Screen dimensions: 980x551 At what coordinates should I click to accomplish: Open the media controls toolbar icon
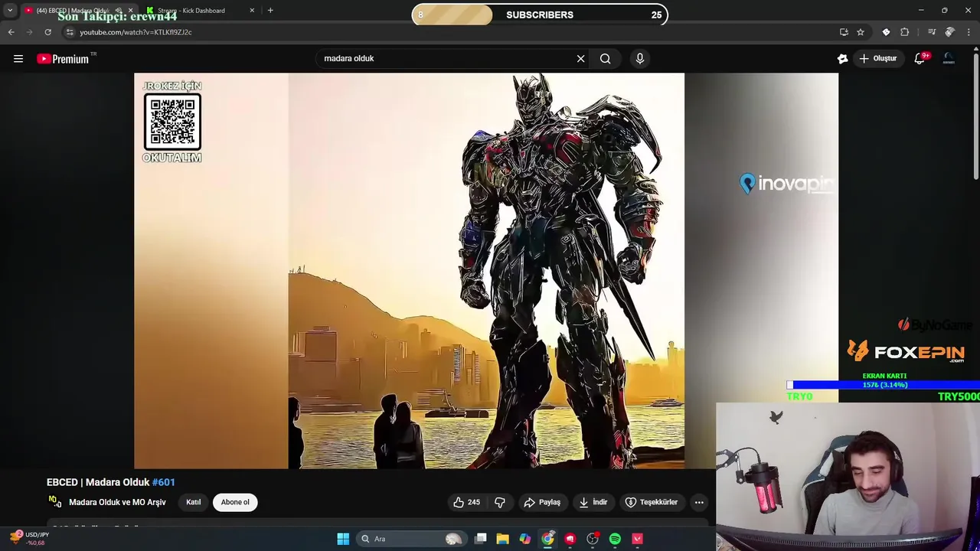pyautogui.click(x=931, y=32)
